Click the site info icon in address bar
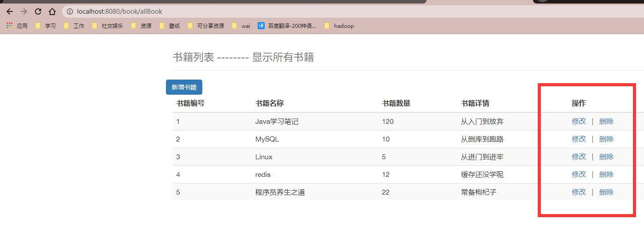Screen dimensions: 644x234 point(70,12)
